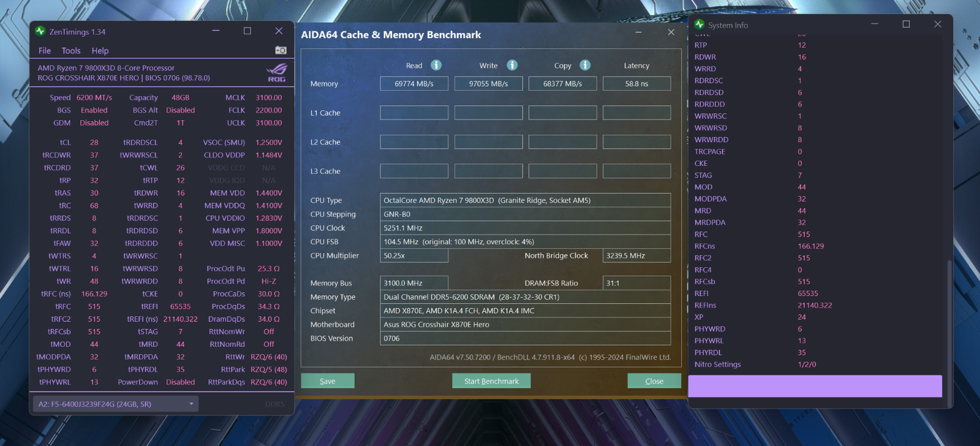Click the tREFI value 65535 in ZenTimings
Viewport: 980px width, 446px height.
(180, 306)
